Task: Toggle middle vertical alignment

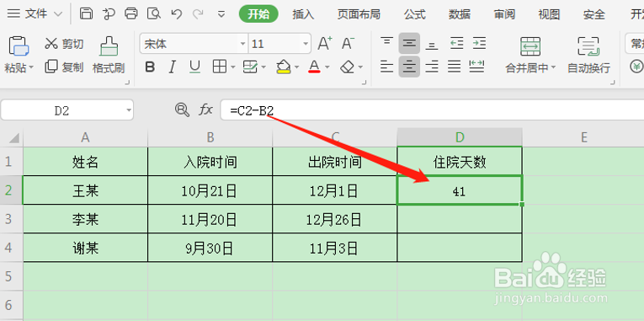Action: [x=409, y=43]
